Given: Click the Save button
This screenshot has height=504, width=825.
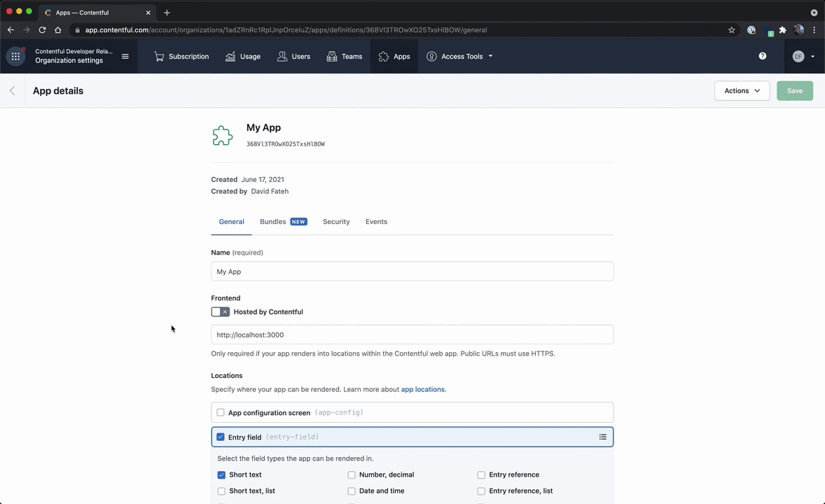Looking at the screenshot, I should [x=794, y=91].
